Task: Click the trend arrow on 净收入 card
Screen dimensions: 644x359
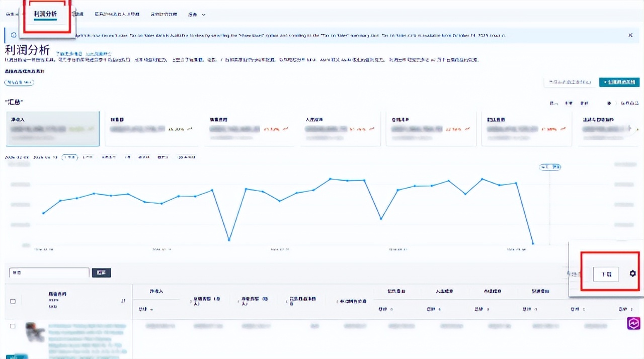Action: (91, 129)
